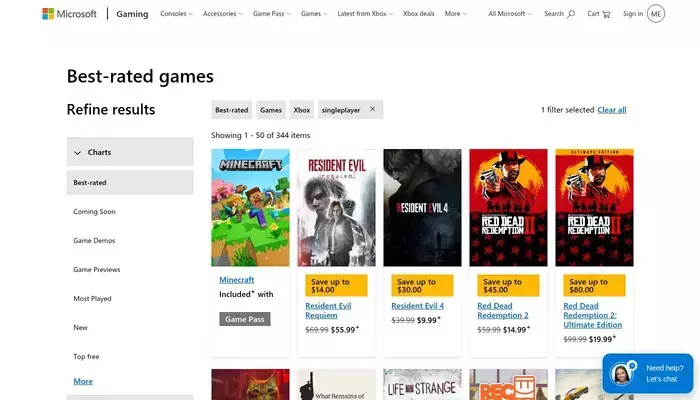Select the Most Played chart
This screenshot has height=400, width=700.
tap(92, 299)
